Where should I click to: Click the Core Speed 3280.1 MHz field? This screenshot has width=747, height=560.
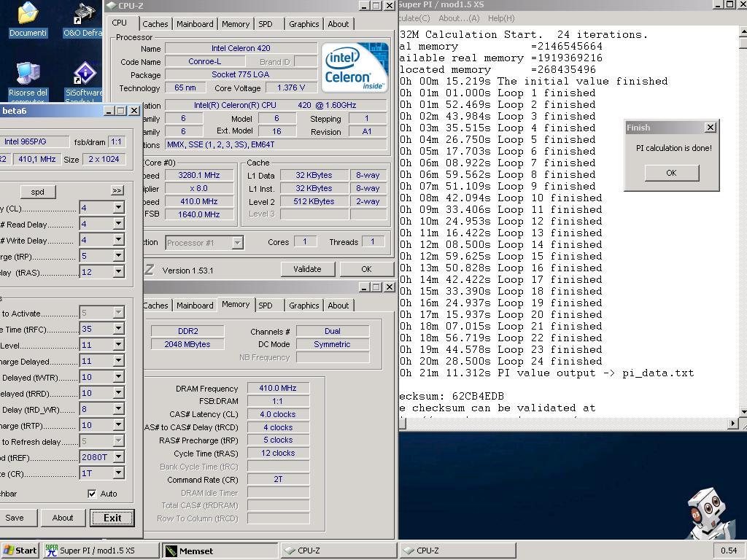coord(198,175)
